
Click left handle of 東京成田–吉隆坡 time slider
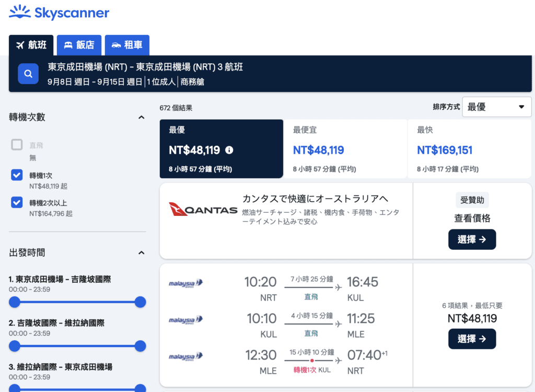point(15,302)
